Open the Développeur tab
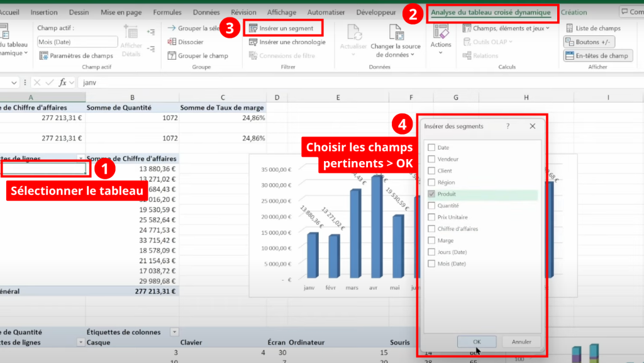Screen dimensions: 644x363 pyautogui.click(x=376, y=13)
